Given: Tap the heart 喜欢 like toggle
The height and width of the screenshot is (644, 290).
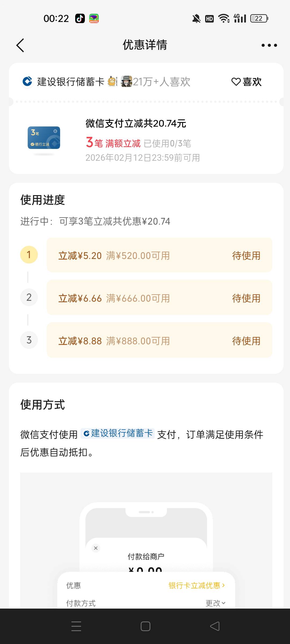Looking at the screenshot, I should click(x=247, y=82).
